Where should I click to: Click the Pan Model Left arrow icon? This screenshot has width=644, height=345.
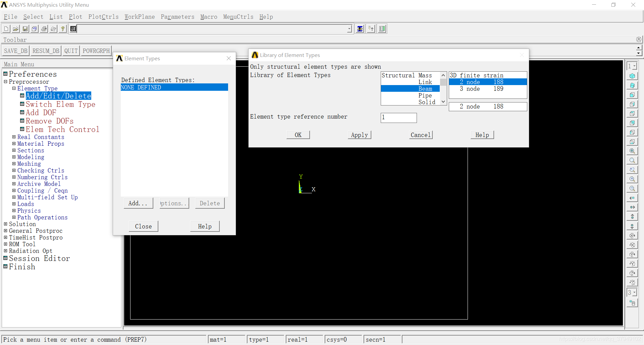(x=632, y=198)
